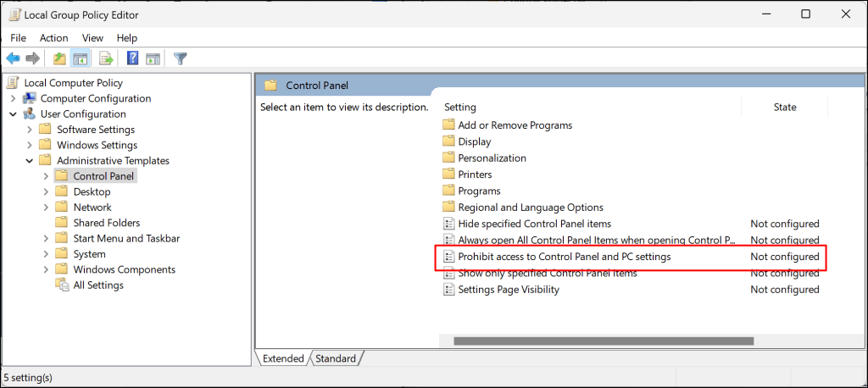Open the View menu
Viewport: 868px width, 388px height.
coord(92,37)
